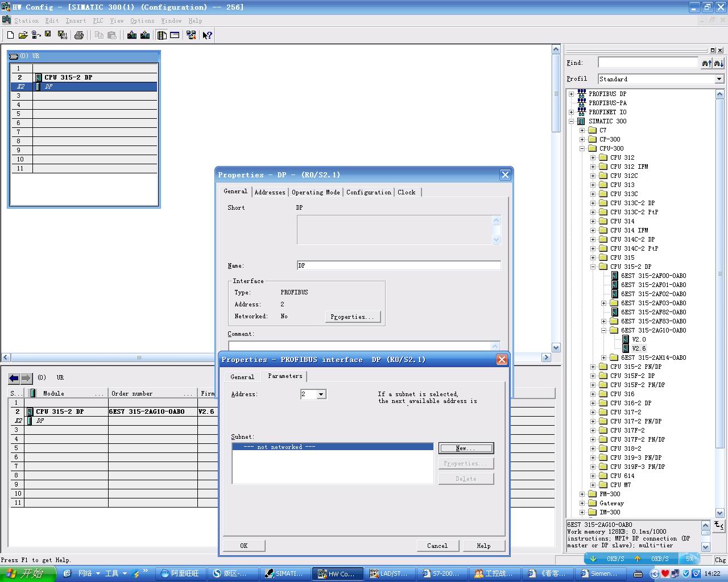Expand the PROFINET IO tree node
Image resolution: width=728 pixels, height=582 pixels.
[572, 112]
